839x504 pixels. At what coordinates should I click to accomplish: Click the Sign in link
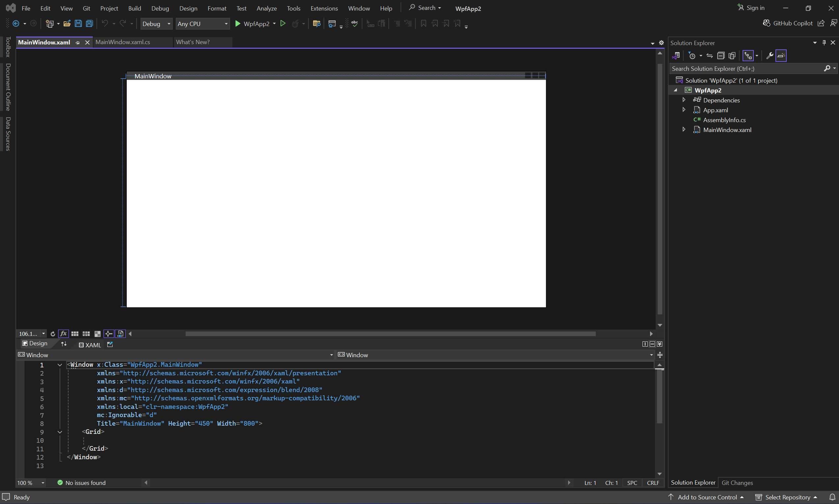[x=751, y=8]
